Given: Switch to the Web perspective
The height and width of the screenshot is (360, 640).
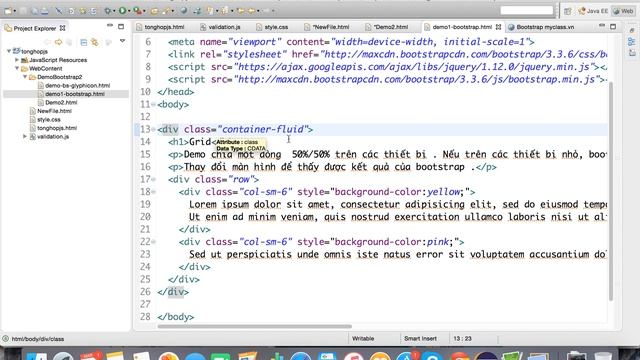Looking at the screenshot, I should (623, 11).
